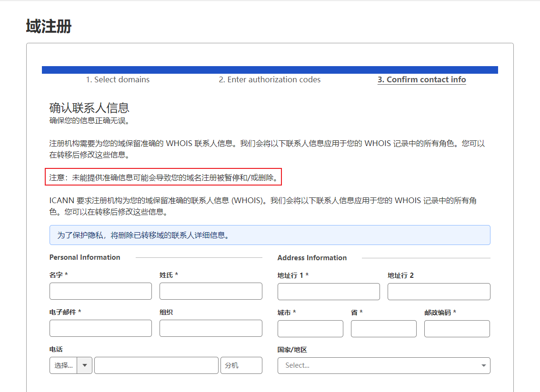Click the 确认联系人信息 section heading

(x=89, y=108)
